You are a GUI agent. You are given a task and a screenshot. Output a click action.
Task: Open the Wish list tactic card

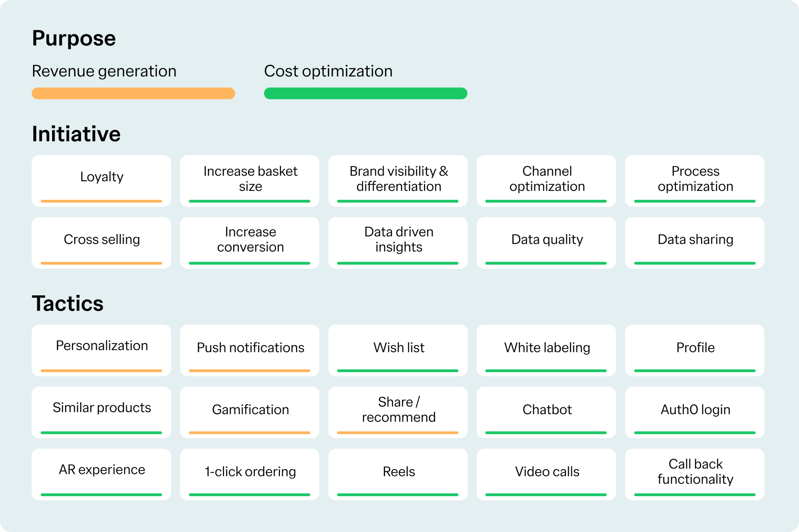click(398, 350)
